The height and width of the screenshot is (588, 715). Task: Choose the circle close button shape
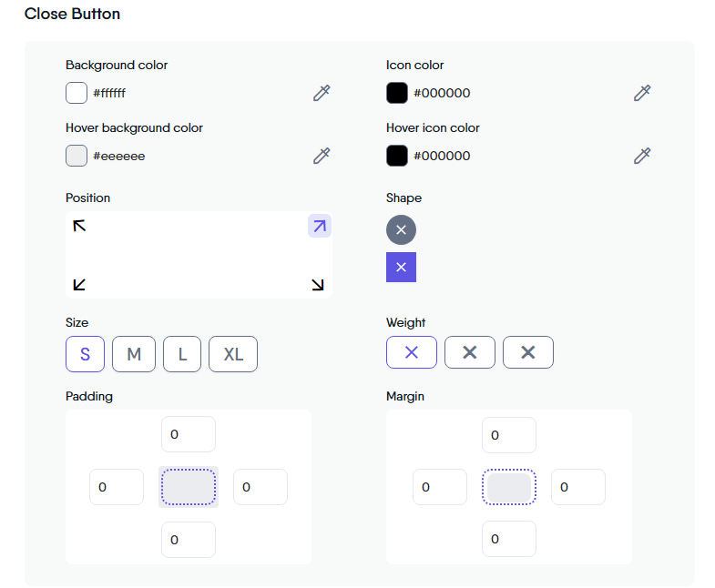[x=401, y=229]
